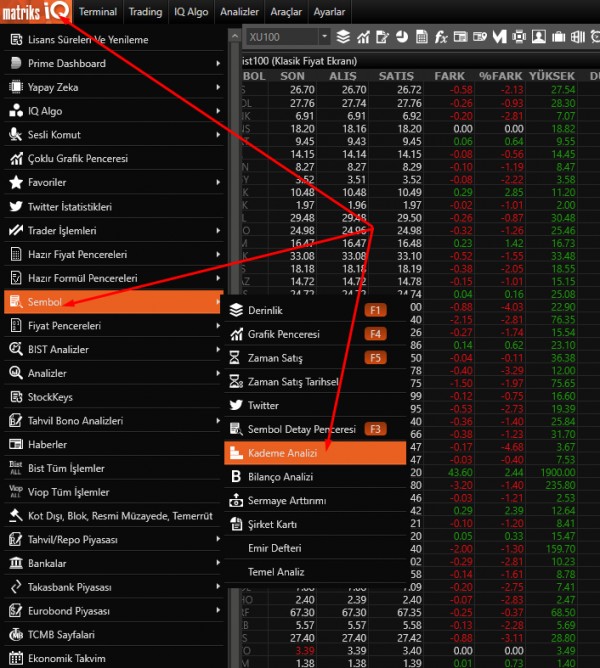Open Emir Defteri from submenu
600x668 pixels.
[315, 548]
